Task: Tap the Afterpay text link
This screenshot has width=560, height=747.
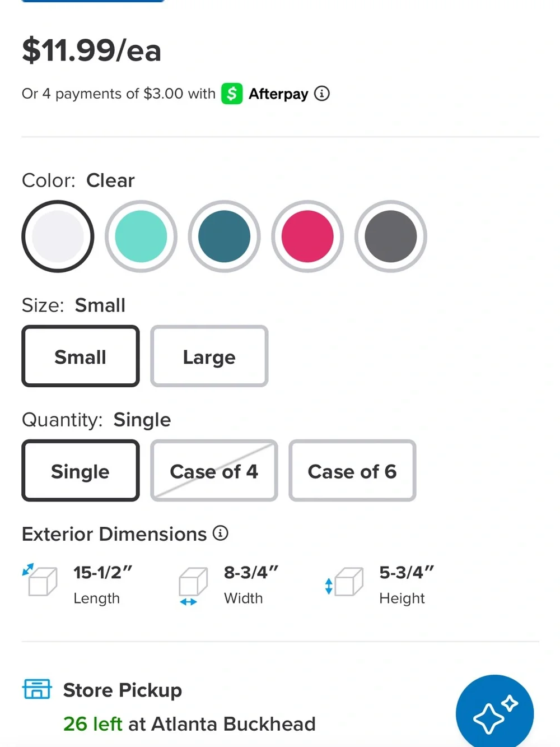Action: 278,94
